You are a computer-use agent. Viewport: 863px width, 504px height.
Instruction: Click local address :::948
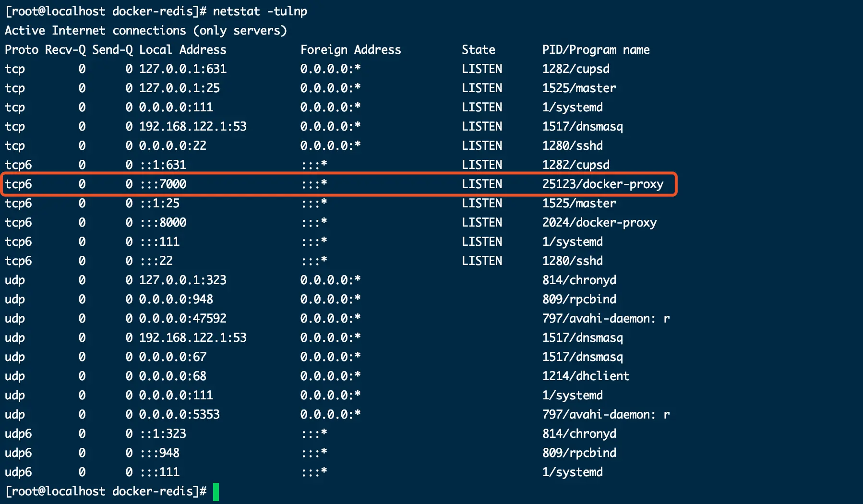coord(160,453)
